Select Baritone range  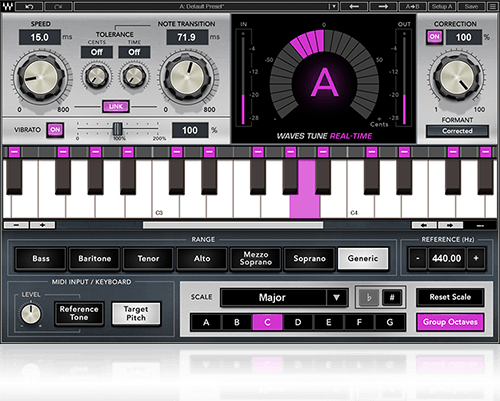point(95,258)
